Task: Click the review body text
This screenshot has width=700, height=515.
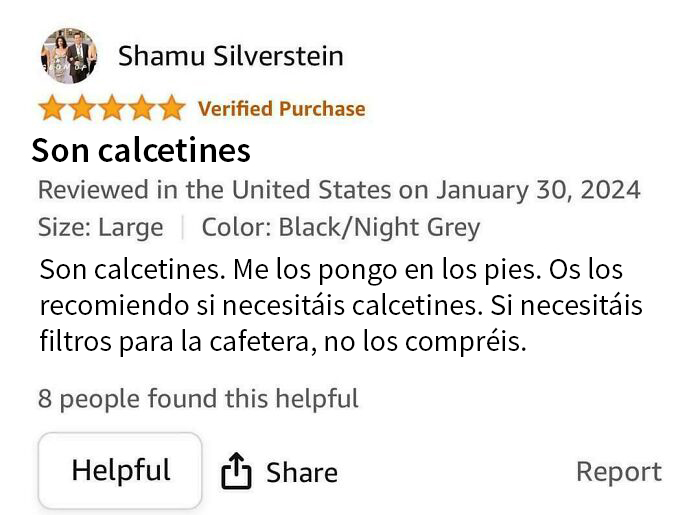Action: (341, 306)
